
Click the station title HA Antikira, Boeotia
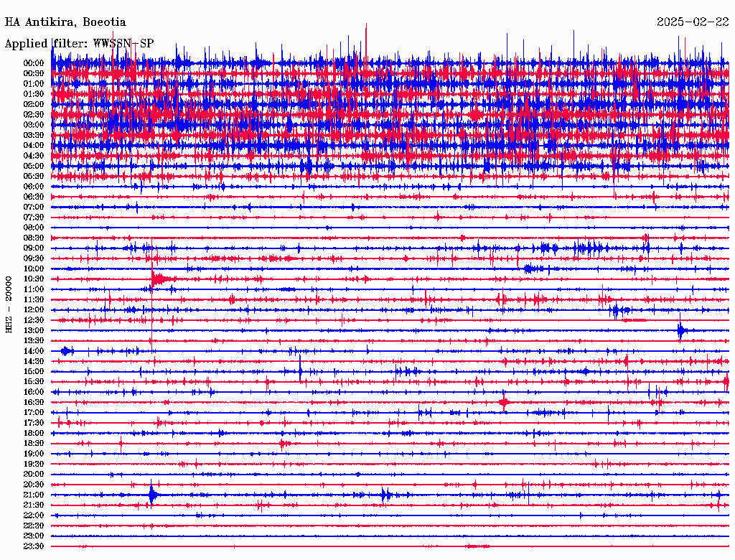[x=65, y=22]
